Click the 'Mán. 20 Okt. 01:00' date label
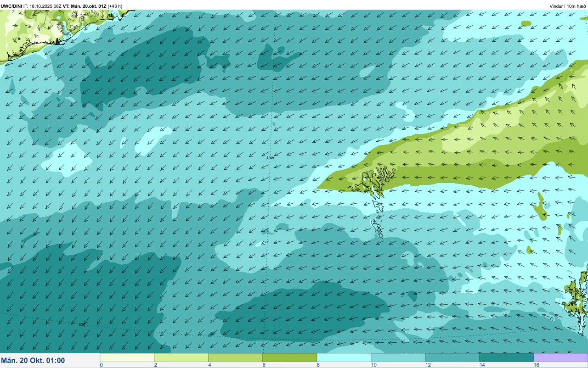Screen dimensions: 588x368 [33, 361]
